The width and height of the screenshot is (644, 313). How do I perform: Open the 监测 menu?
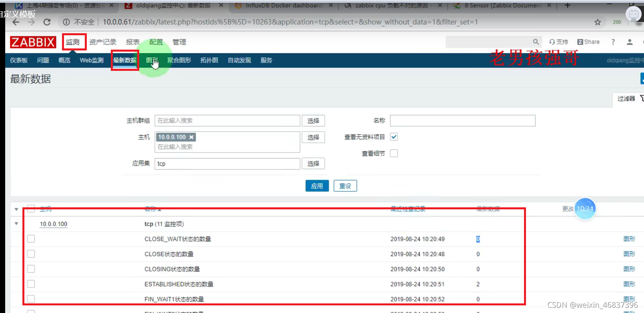click(x=73, y=42)
